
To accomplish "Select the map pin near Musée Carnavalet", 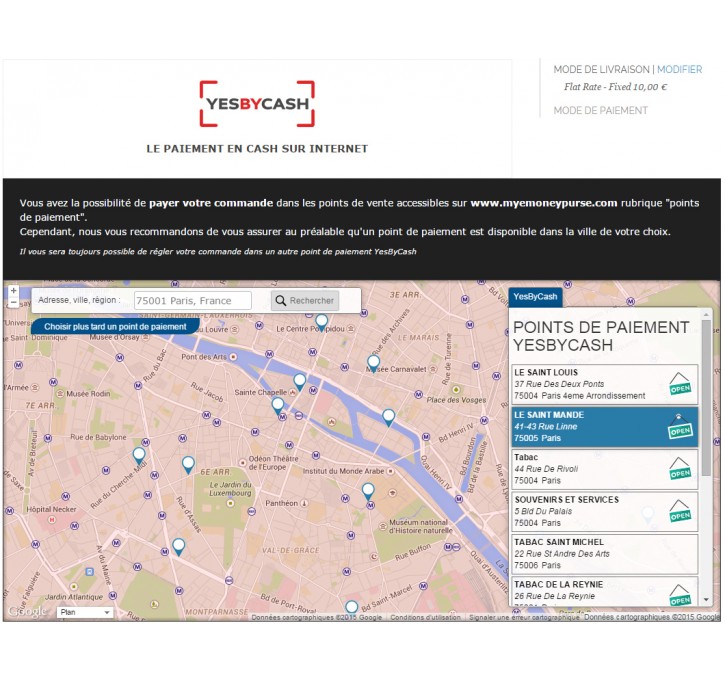I will tap(373, 363).
